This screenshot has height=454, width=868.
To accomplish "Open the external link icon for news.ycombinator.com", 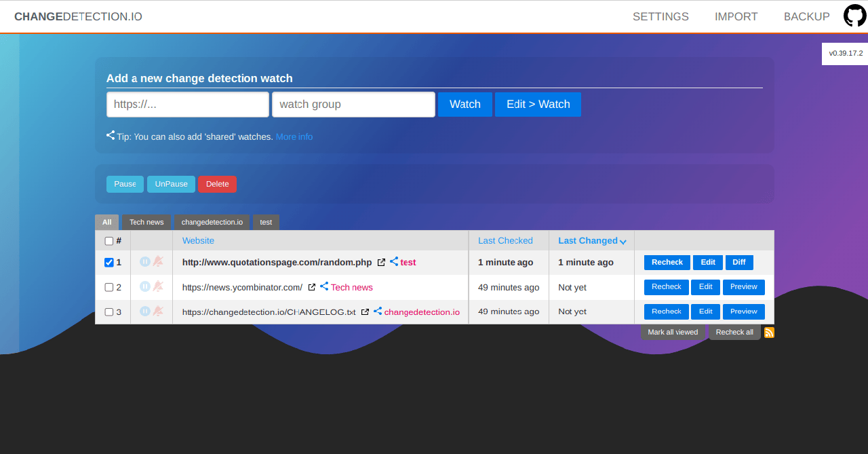I will tap(312, 287).
